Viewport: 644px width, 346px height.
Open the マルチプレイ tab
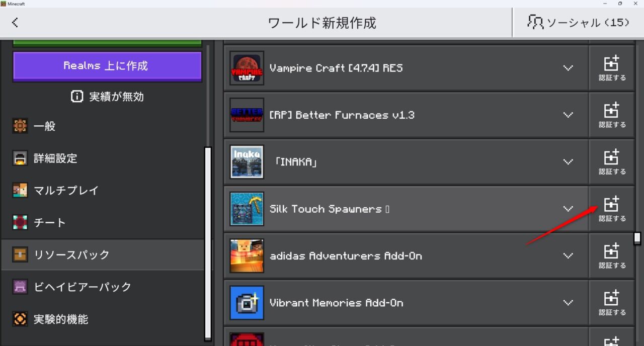pyautogui.click(x=103, y=191)
